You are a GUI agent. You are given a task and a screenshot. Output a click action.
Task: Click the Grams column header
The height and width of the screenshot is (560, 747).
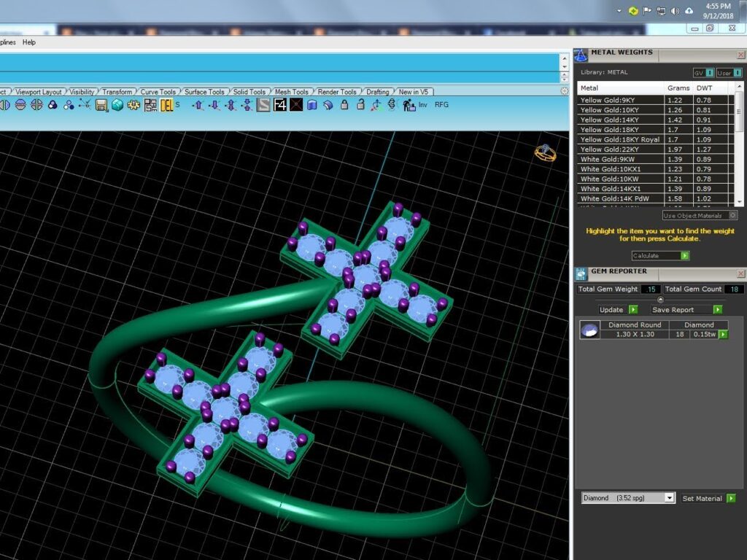coord(678,88)
